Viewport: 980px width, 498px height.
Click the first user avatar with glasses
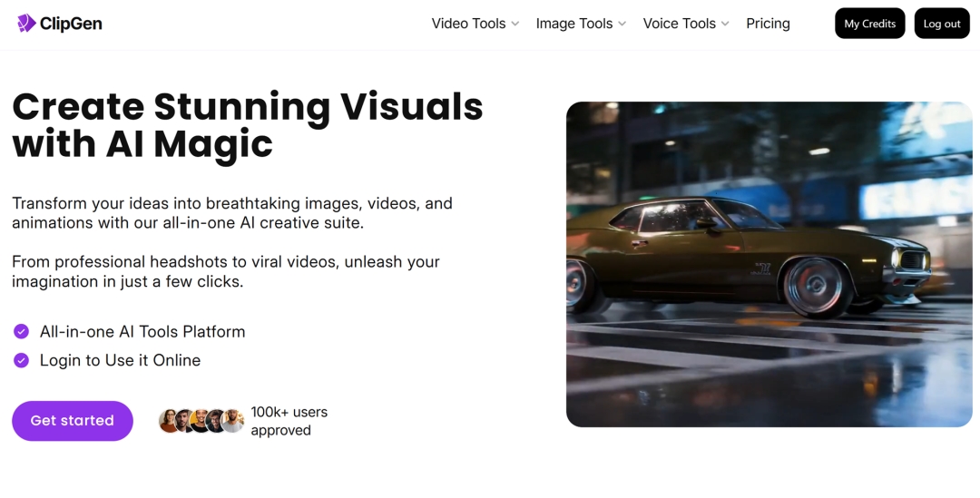(169, 421)
